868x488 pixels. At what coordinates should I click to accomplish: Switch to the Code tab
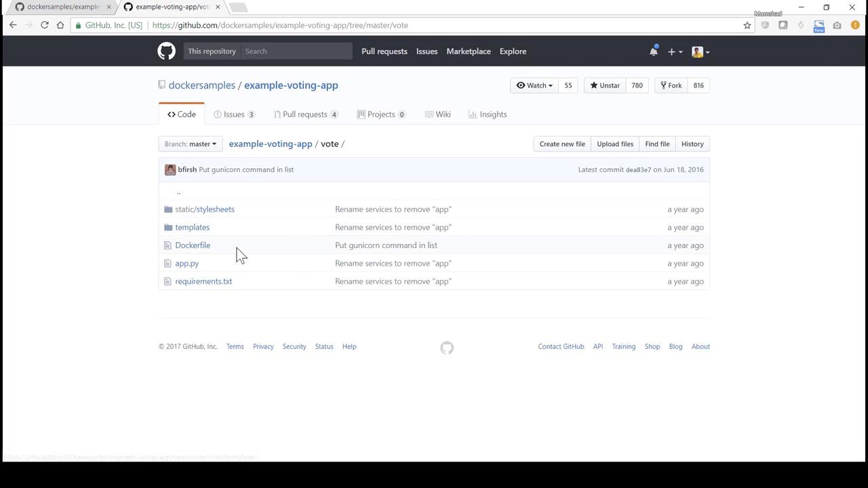(x=182, y=115)
